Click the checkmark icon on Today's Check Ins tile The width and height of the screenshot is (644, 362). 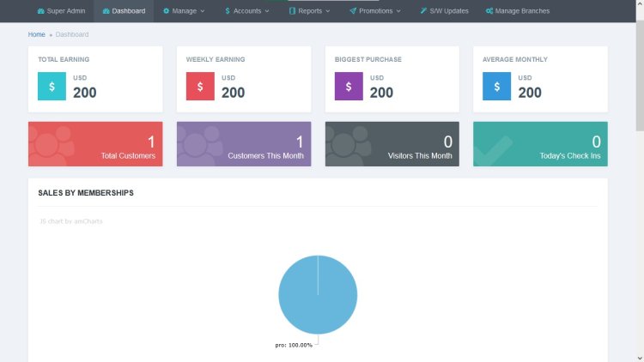click(x=493, y=151)
